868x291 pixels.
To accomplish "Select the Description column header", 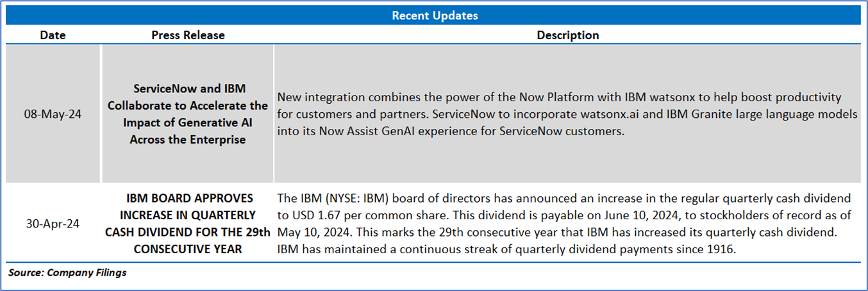I will pos(567,35).
